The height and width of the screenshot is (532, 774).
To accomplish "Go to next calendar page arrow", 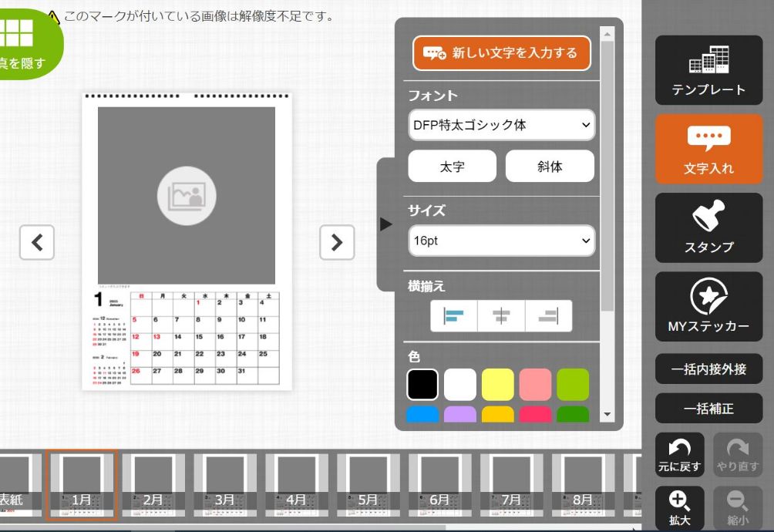I will click(x=337, y=242).
